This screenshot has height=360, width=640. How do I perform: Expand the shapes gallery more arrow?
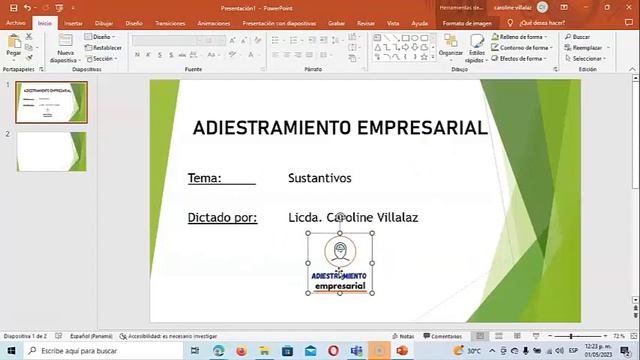(433, 58)
